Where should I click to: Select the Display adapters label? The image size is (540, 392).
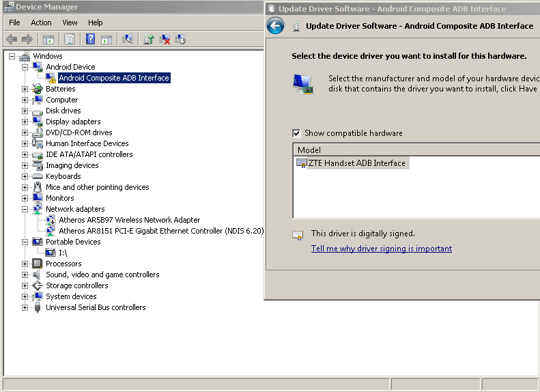pyautogui.click(x=73, y=122)
